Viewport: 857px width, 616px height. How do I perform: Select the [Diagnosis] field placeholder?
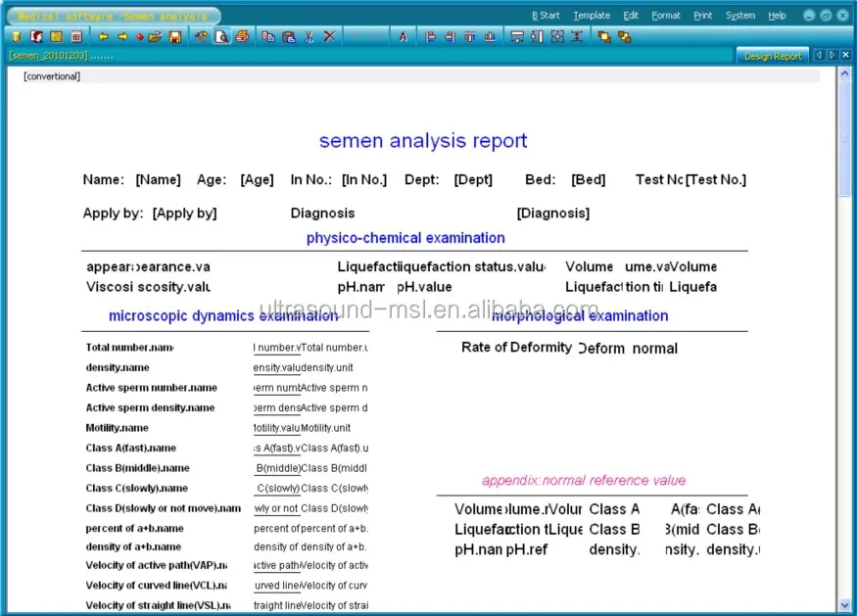[x=552, y=213]
